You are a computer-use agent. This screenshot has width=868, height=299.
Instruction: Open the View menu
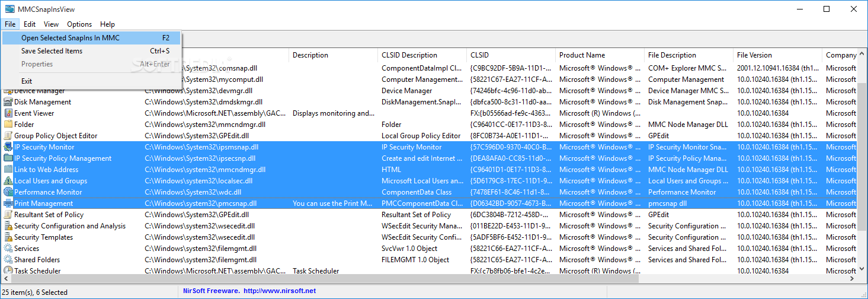[51, 24]
